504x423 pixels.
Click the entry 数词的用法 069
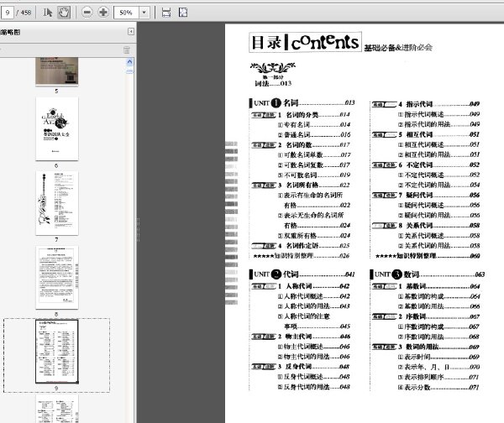426,347
